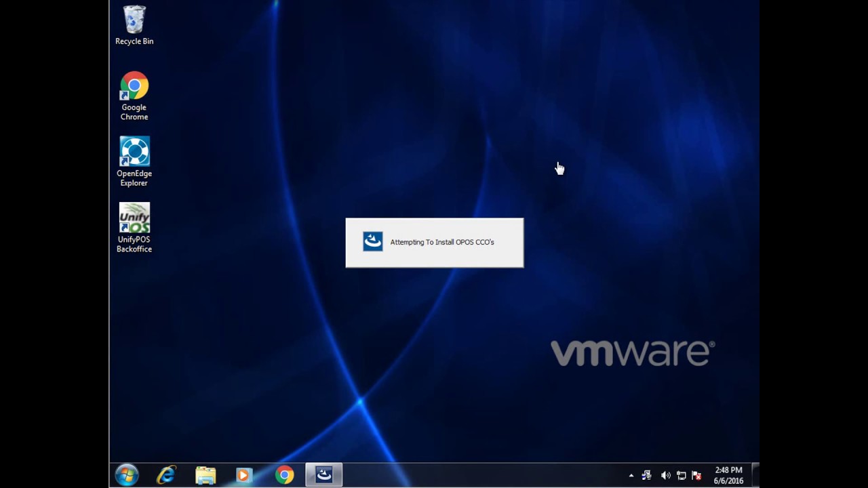Open the volume speaker tray icon
The image size is (868, 488).
[665, 476]
